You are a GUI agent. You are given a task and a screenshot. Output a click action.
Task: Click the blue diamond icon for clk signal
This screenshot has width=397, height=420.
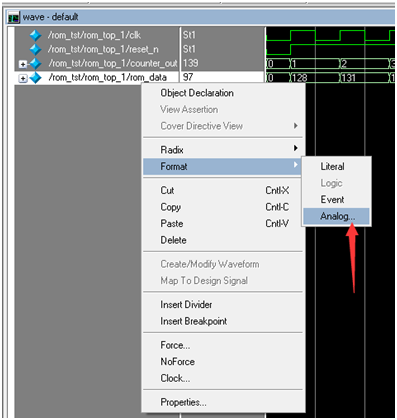[x=35, y=35]
